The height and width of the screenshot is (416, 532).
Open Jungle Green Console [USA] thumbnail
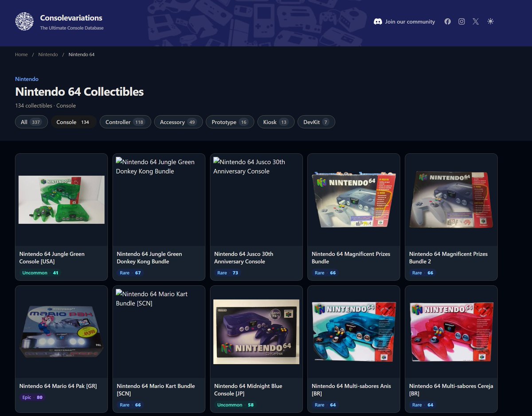62,200
